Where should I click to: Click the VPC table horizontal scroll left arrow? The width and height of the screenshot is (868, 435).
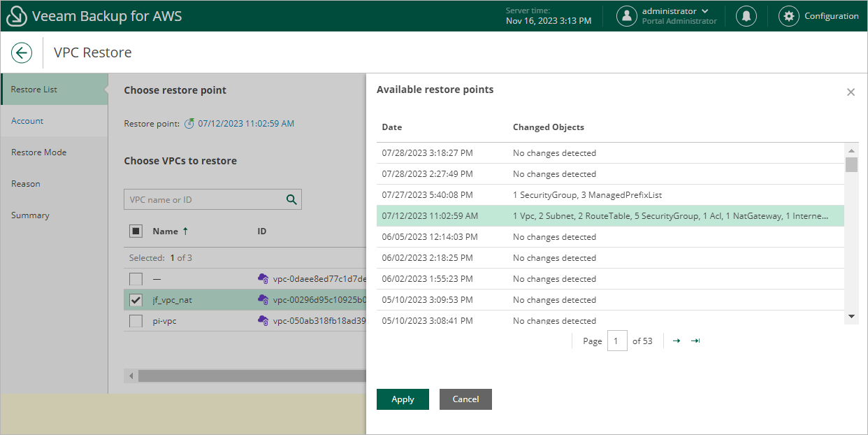[x=131, y=376]
